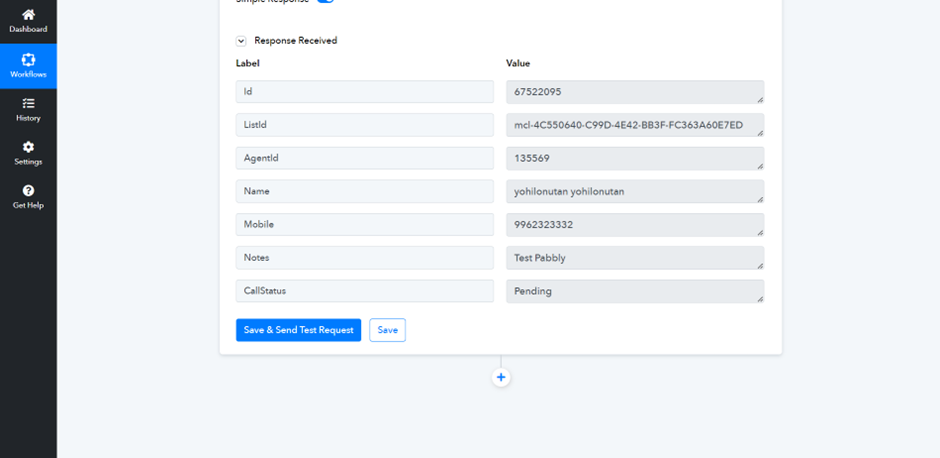940x458 pixels.
Task: Select the Workflows icon in sidebar
Action: point(28,60)
